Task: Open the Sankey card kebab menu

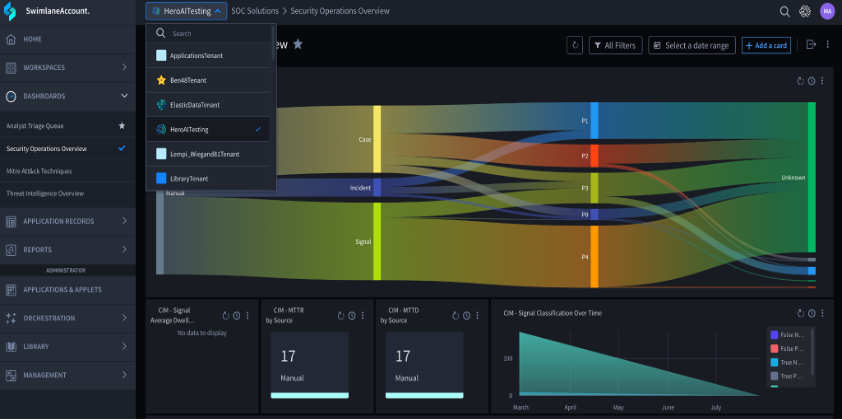Action: tap(822, 81)
